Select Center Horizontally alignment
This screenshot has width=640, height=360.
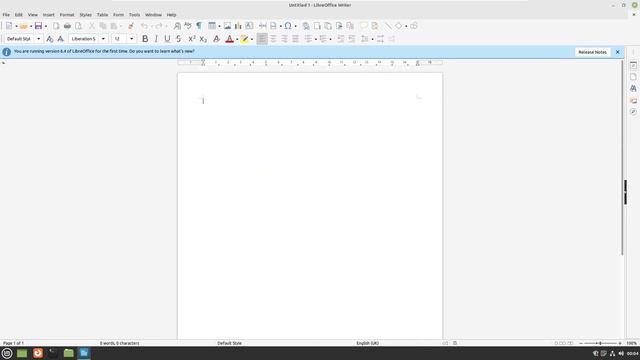click(273, 39)
